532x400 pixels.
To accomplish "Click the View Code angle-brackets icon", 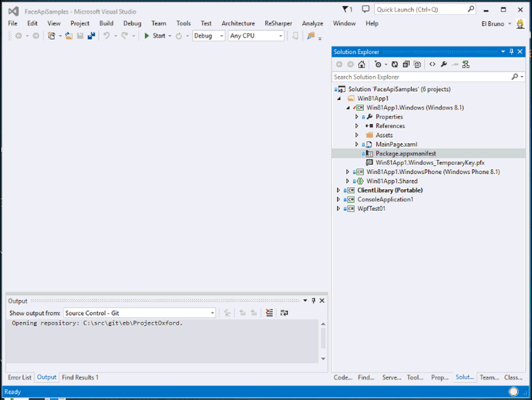I will (432, 64).
